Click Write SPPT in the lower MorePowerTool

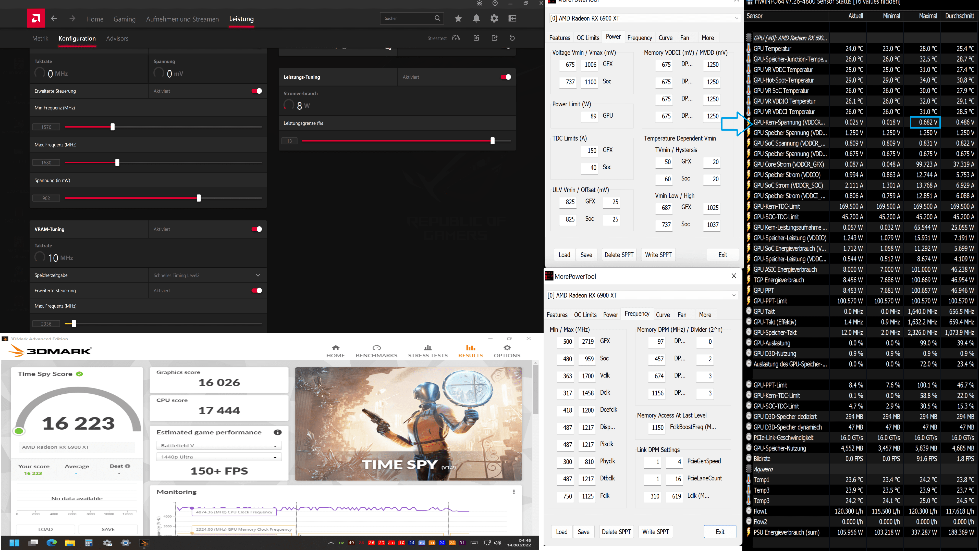click(x=655, y=532)
